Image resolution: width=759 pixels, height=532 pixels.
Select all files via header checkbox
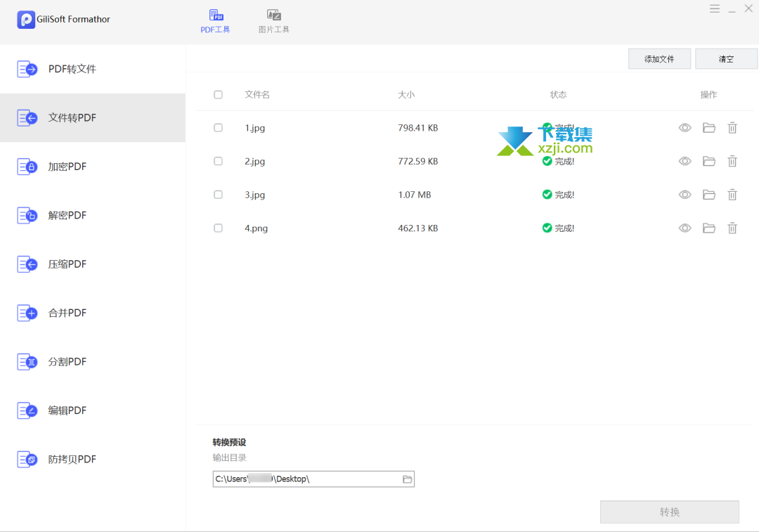coord(218,94)
